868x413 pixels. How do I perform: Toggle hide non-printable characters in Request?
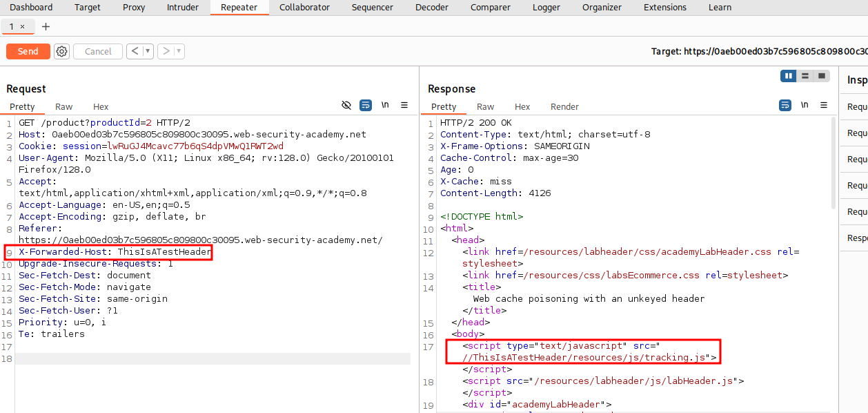coord(346,105)
